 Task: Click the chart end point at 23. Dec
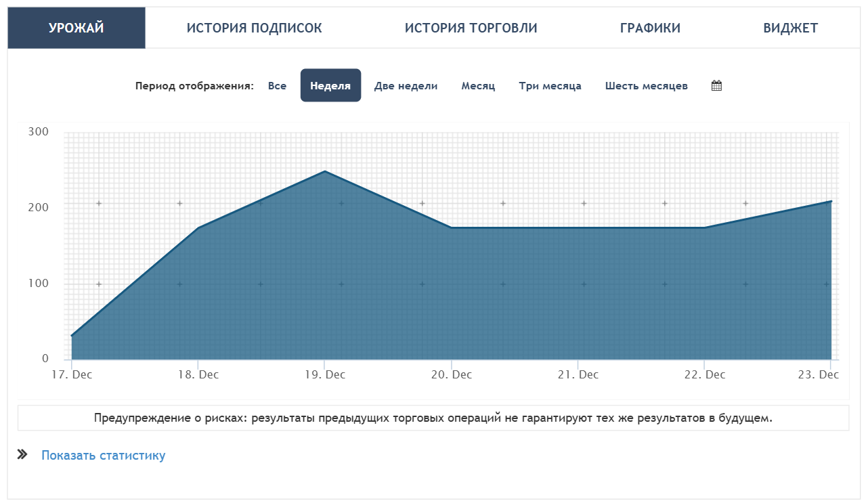pyautogui.click(x=831, y=201)
